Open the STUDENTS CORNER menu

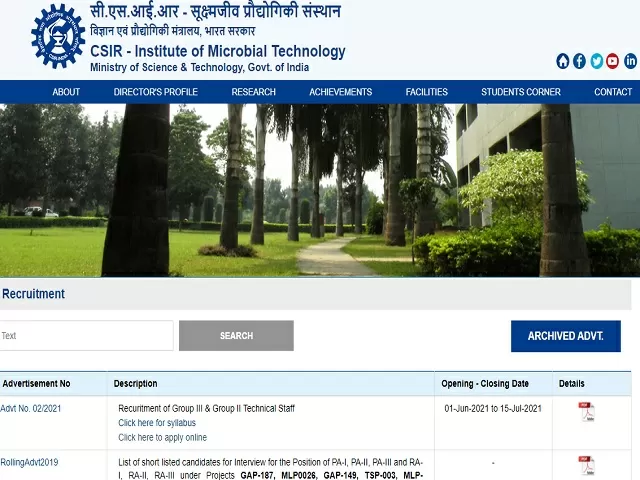click(521, 92)
